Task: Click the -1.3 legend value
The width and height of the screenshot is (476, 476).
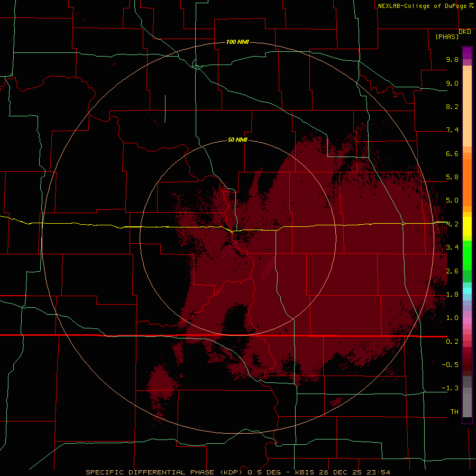Action: pos(450,388)
